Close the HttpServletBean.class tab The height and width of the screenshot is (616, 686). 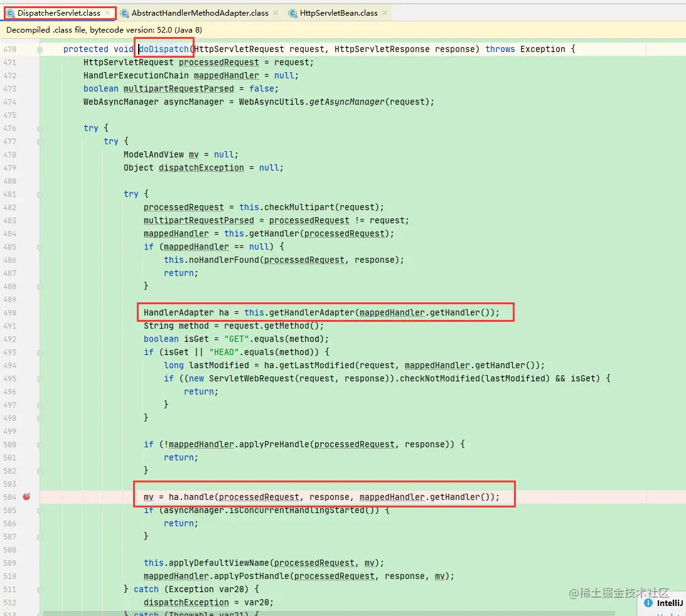[385, 13]
